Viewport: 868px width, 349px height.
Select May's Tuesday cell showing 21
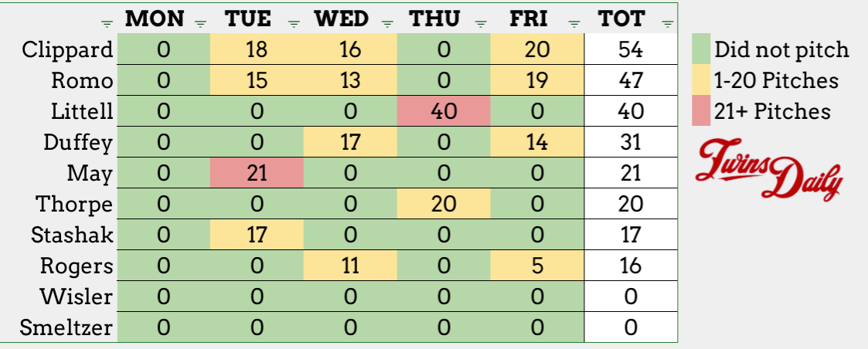[257, 173]
